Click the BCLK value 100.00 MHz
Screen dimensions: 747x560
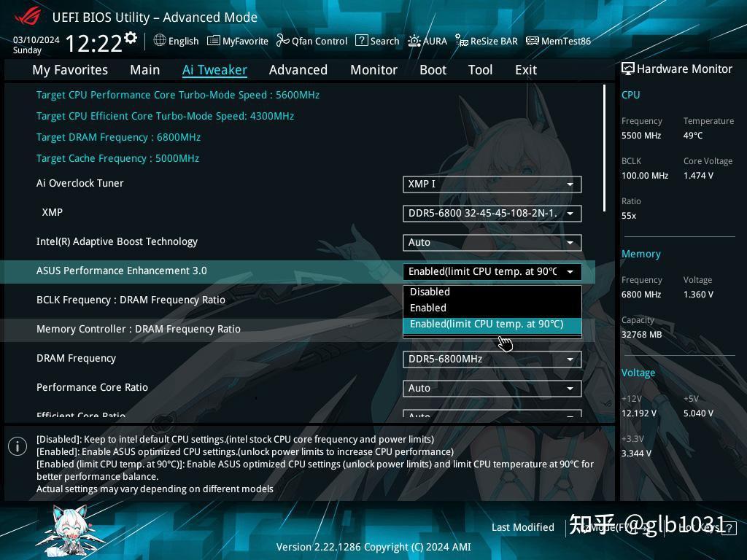645,176
